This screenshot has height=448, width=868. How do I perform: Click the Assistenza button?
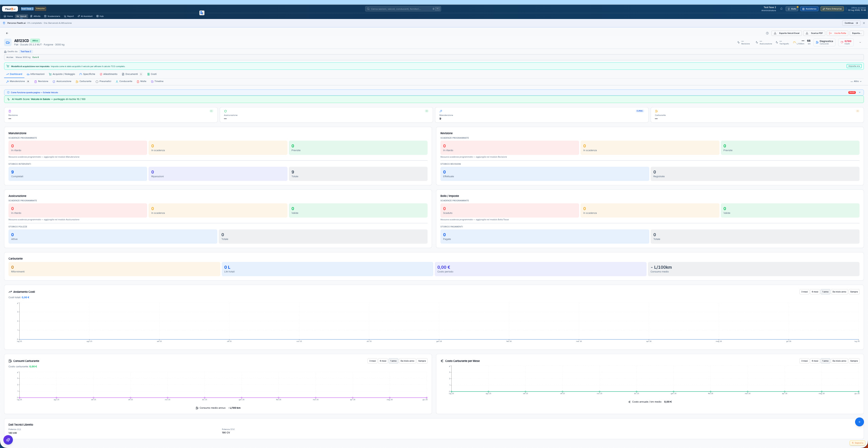pos(809,9)
